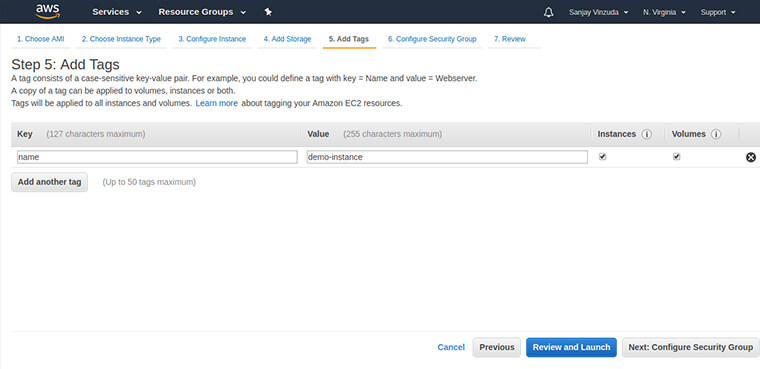
Task: Go back with the Previous button
Action: (497, 347)
